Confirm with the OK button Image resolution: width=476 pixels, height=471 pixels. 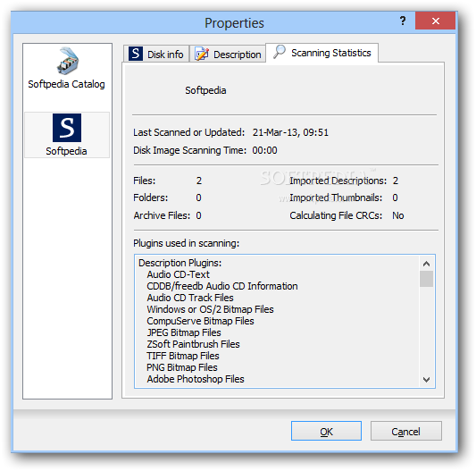326,431
